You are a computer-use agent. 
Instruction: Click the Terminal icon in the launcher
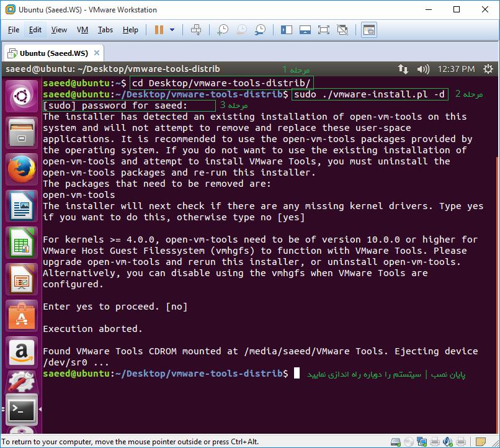(x=21, y=410)
